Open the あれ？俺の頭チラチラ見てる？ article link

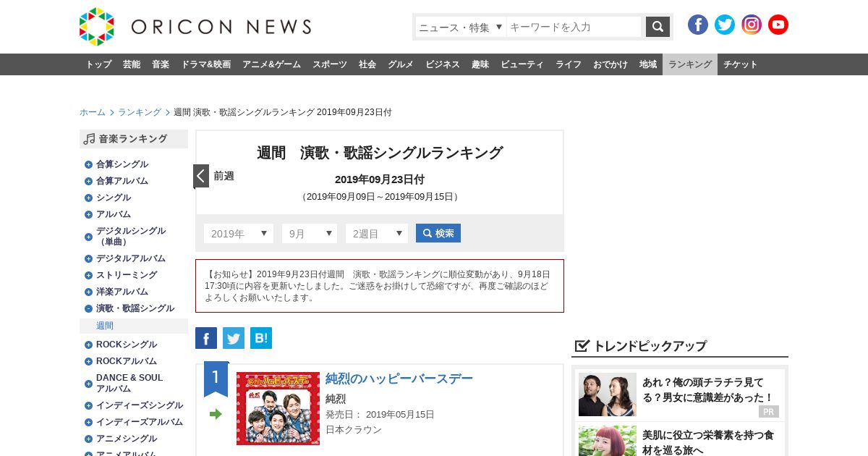click(x=708, y=389)
